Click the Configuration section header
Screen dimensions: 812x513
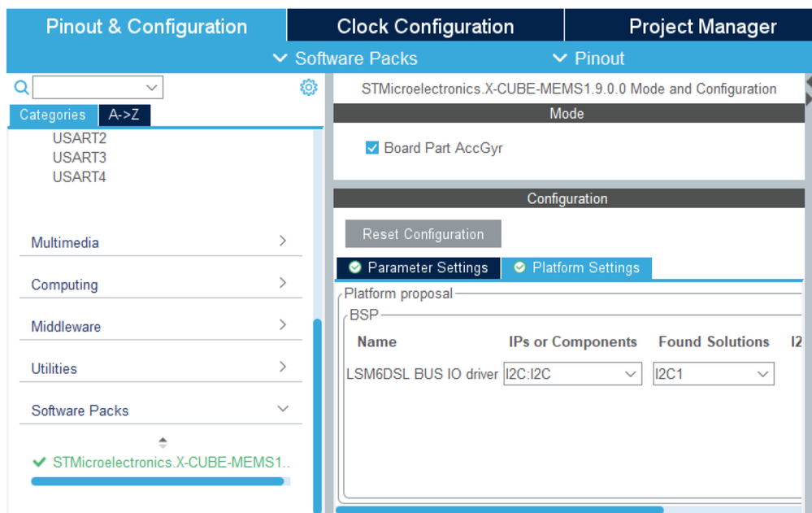coord(569,198)
